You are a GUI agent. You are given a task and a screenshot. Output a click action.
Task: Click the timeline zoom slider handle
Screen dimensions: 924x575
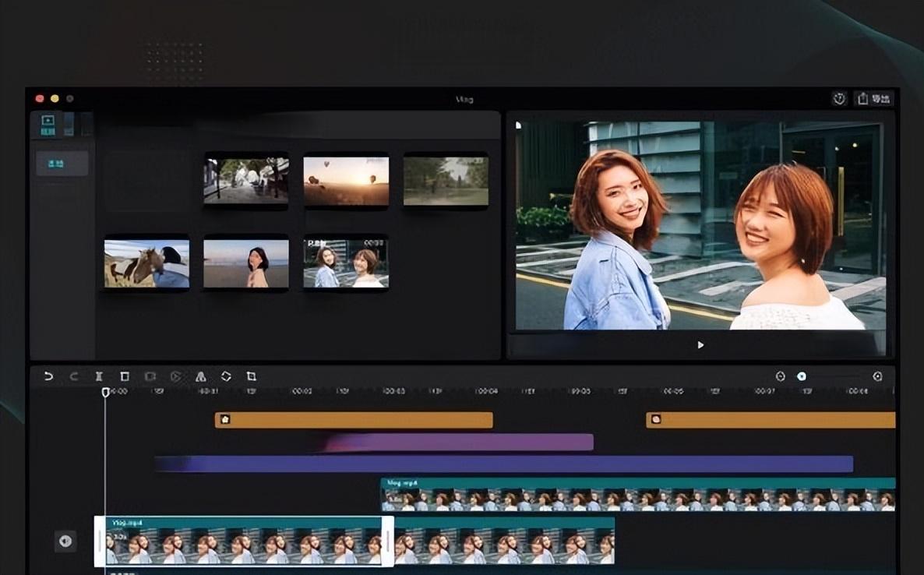tap(802, 376)
